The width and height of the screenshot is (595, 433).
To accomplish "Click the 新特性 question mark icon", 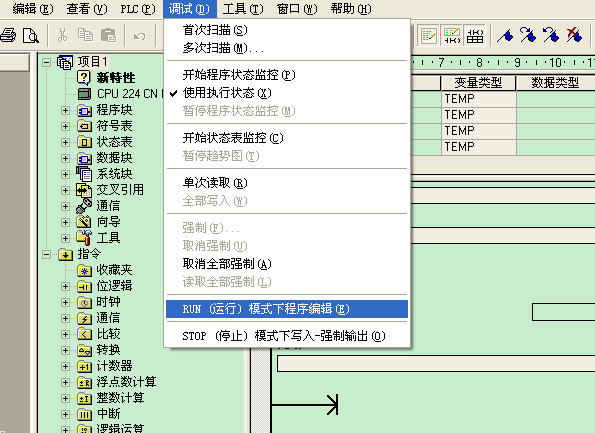I will point(83,77).
